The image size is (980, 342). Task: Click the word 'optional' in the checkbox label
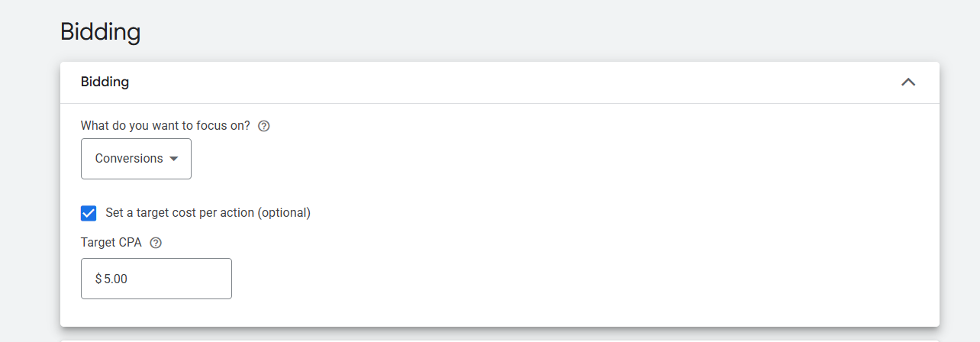(x=284, y=213)
